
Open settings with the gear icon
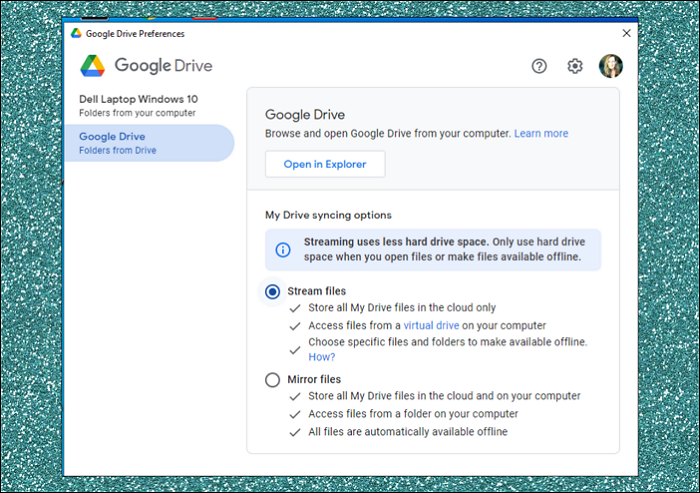(x=575, y=66)
